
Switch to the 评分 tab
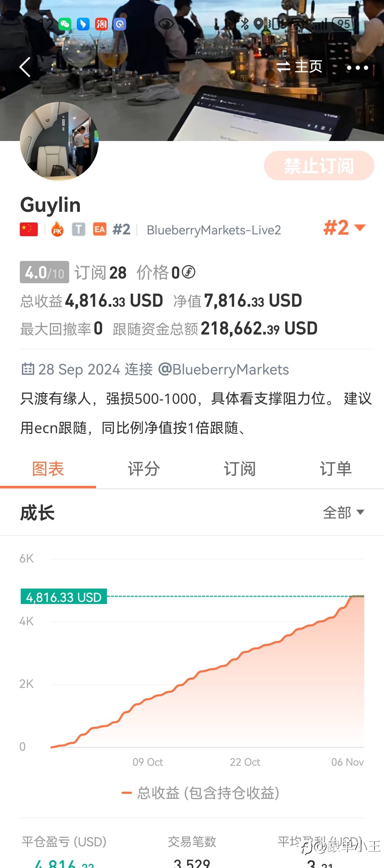(144, 469)
